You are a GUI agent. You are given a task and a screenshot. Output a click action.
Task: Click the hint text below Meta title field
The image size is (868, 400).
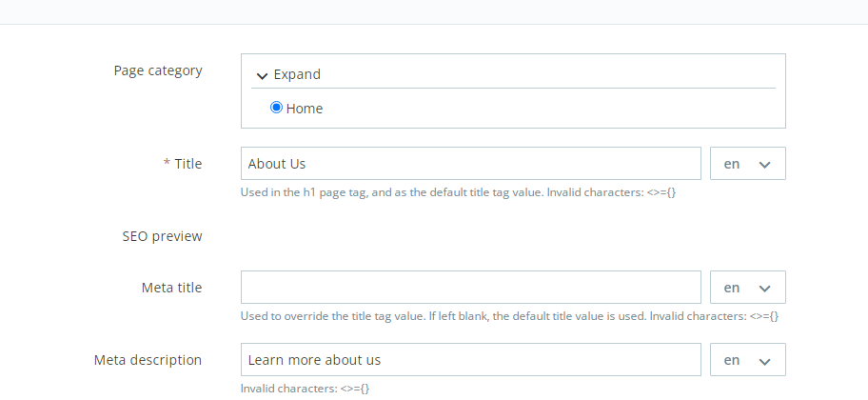pos(509,316)
